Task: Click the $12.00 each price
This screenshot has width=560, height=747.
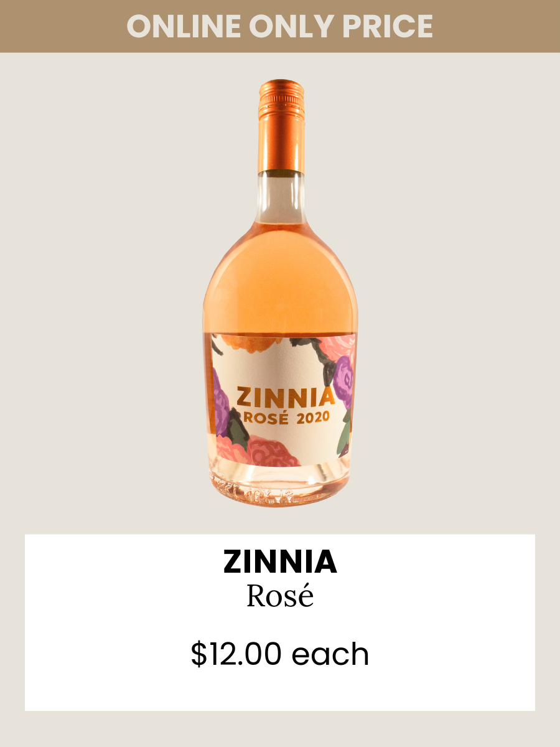Action: click(x=280, y=654)
